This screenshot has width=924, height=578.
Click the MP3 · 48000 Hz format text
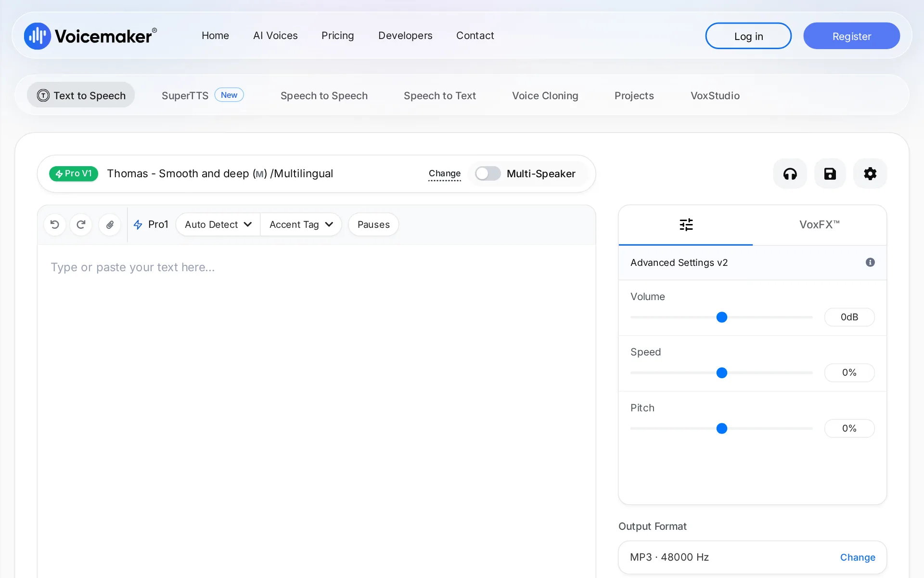coord(669,557)
